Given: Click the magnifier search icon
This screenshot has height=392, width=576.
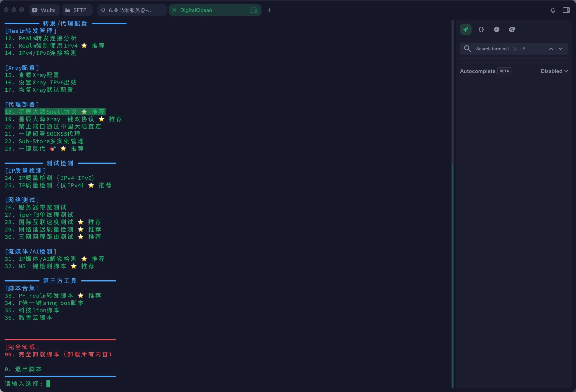Looking at the screenshot, I should tap(467, 49).
